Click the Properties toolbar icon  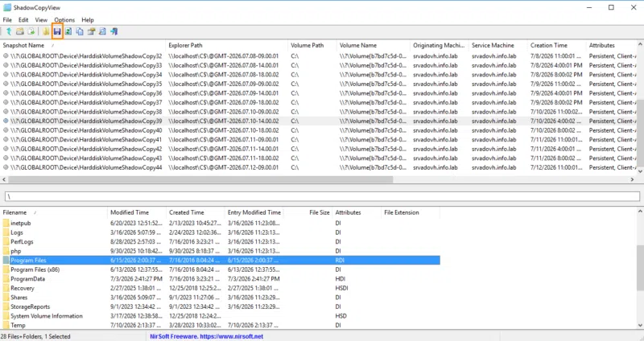91,31
